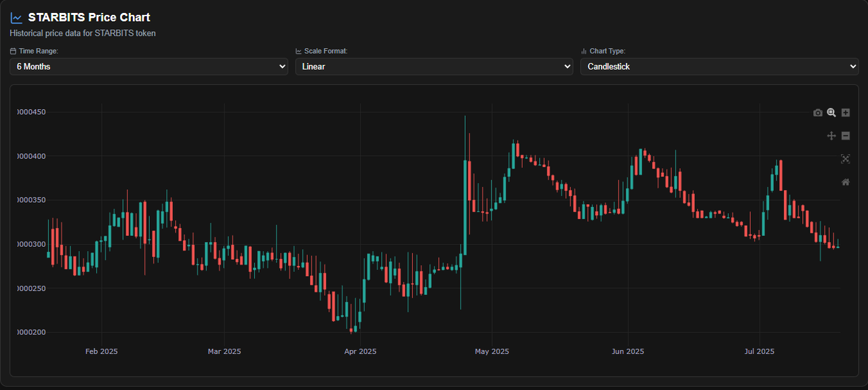Click the 0000400 y-axis tick label
The image size is (868, 390).
coord(31,156)
